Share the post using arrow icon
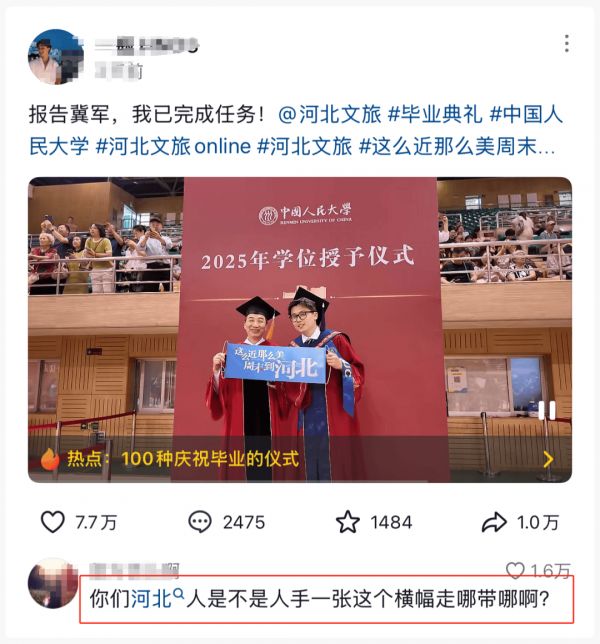This screenshot has height=644, width=600. [x=494, y=522]
